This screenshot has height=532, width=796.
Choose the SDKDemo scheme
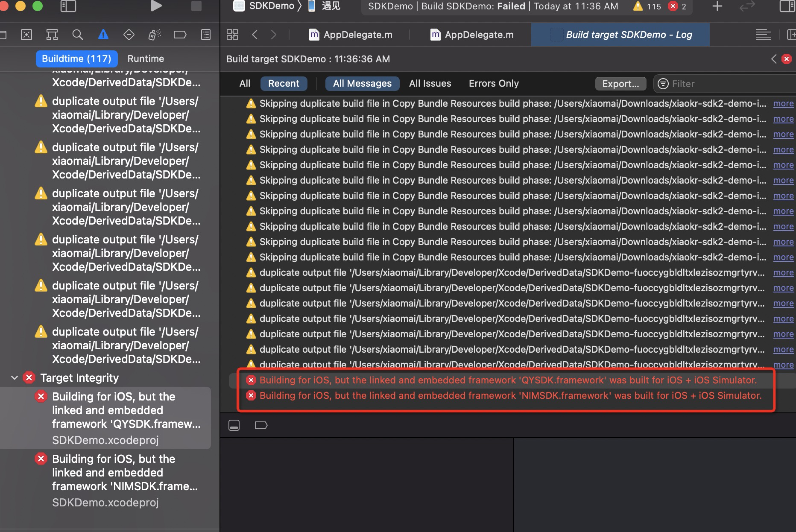pos(265,6)
